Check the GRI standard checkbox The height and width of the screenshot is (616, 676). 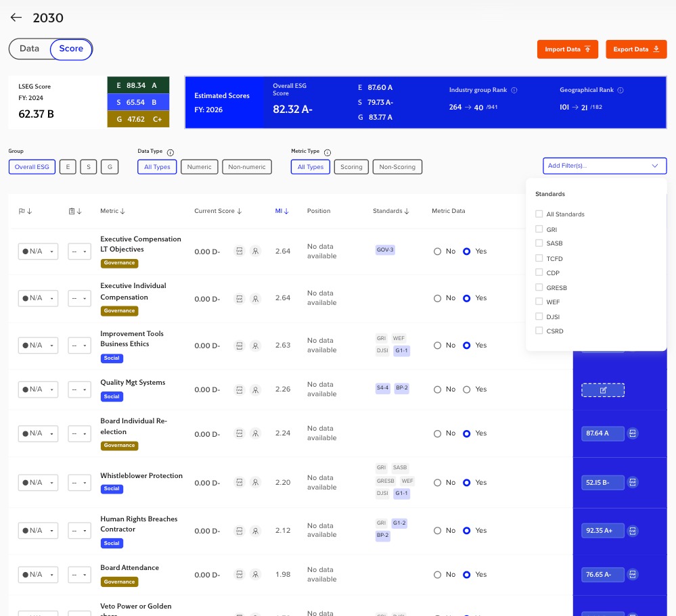tap(539, 229)
